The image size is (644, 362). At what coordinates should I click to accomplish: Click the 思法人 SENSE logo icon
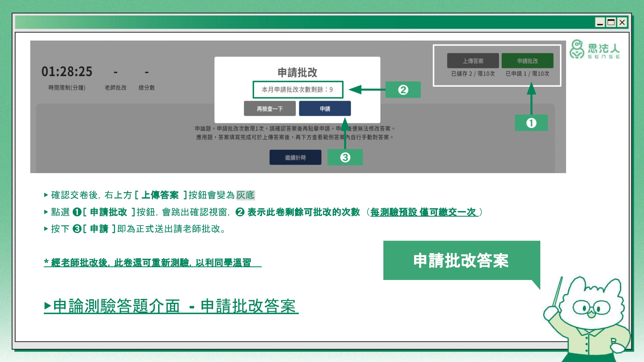pyautogui.click(x=577, y=49)
